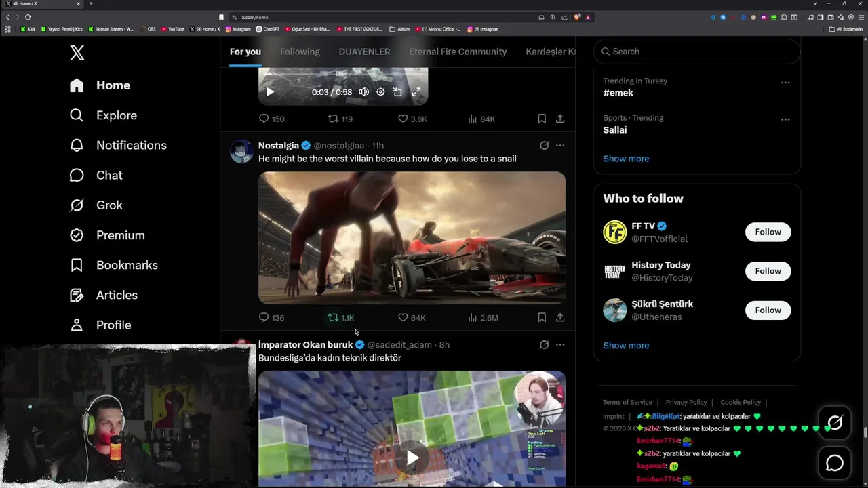Viewport: 868px width, 488px height.
Task: Switch to the For you tab
Action: 245,52
